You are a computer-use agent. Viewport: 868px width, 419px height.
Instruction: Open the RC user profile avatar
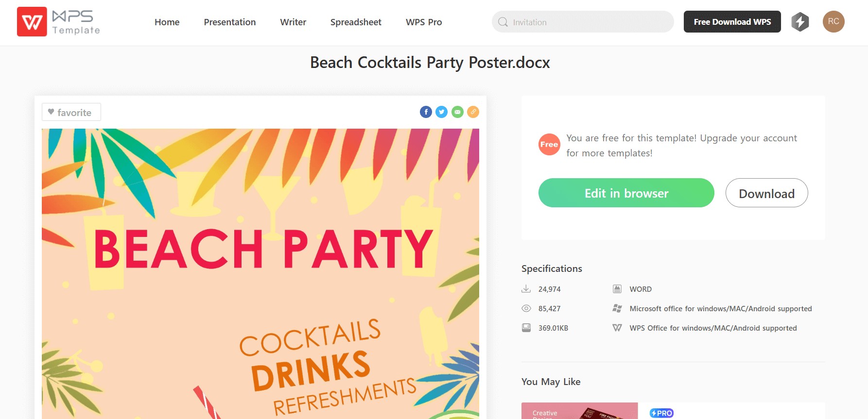click(x=833, y=22)
